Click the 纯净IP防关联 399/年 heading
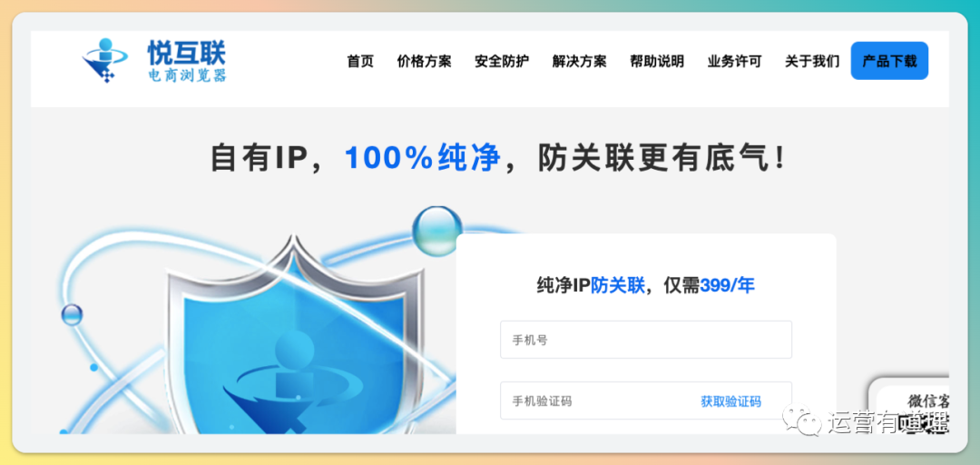 646,285
